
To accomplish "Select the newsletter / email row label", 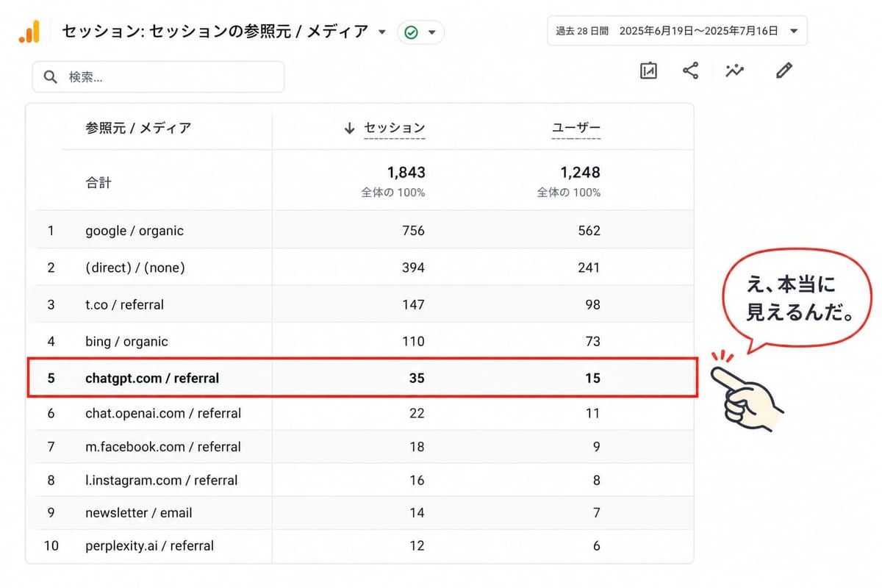I will 139,512.
